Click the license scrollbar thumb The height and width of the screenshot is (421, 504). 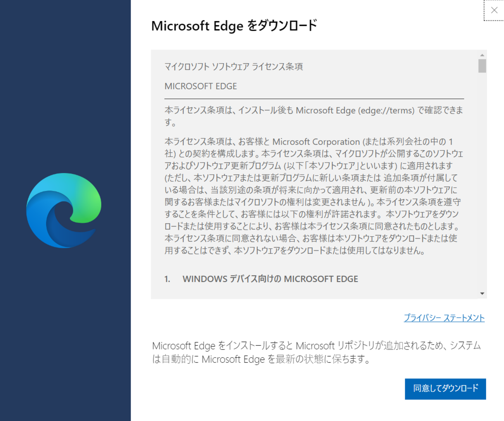(482, 66)
